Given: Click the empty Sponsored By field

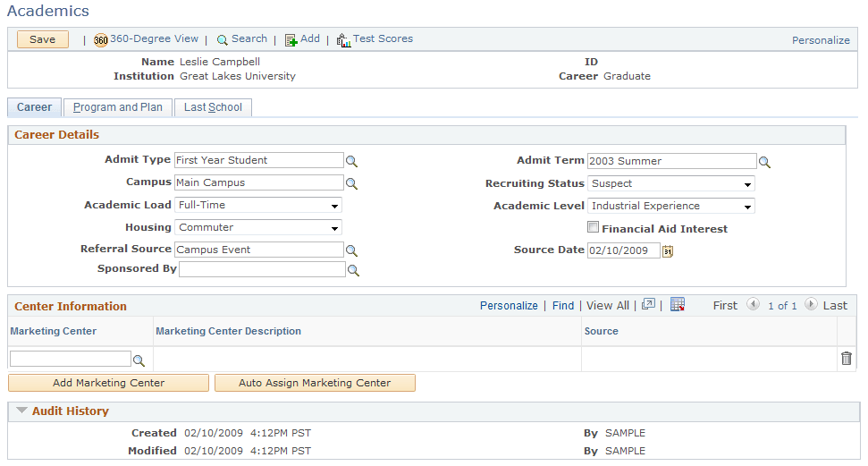Looking at the screenshot, I should (x=263, y=269).
